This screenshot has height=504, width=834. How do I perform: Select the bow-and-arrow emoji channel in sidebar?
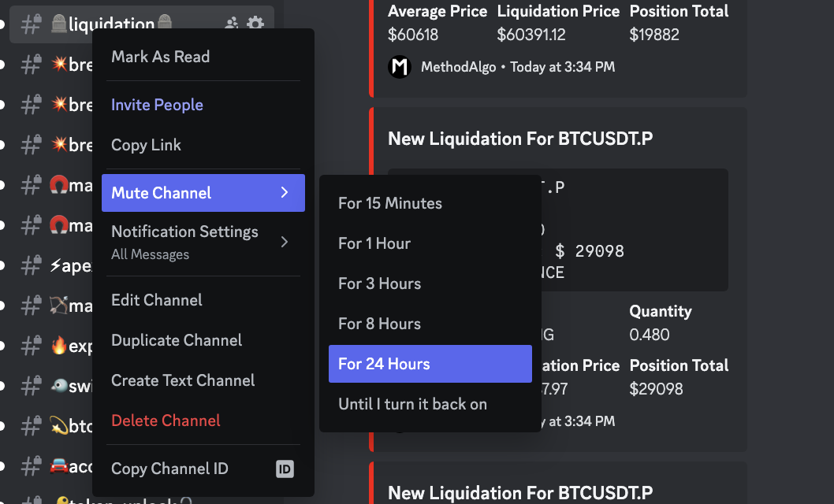point(69,305)
